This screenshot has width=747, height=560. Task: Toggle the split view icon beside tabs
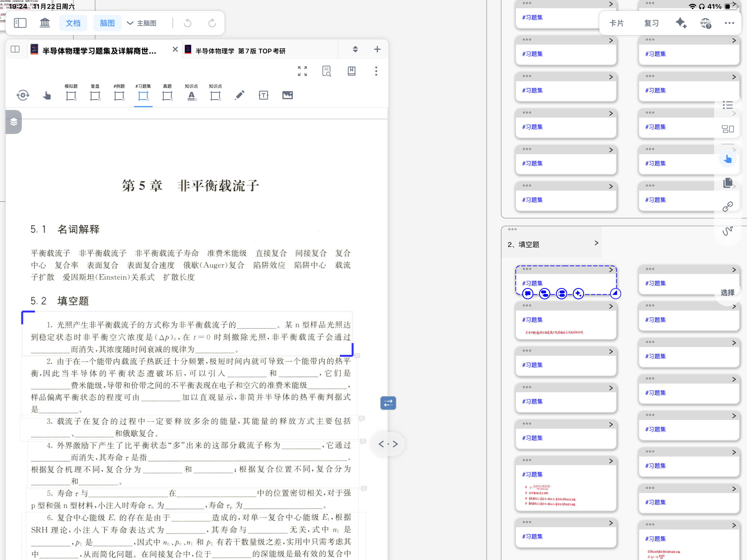coord(15,49)
